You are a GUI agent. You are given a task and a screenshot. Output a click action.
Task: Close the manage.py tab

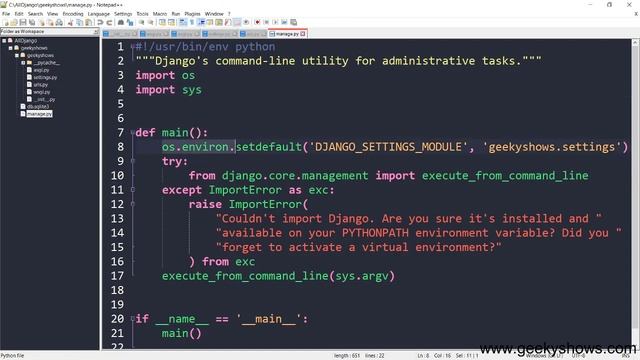tap(303, 34)
